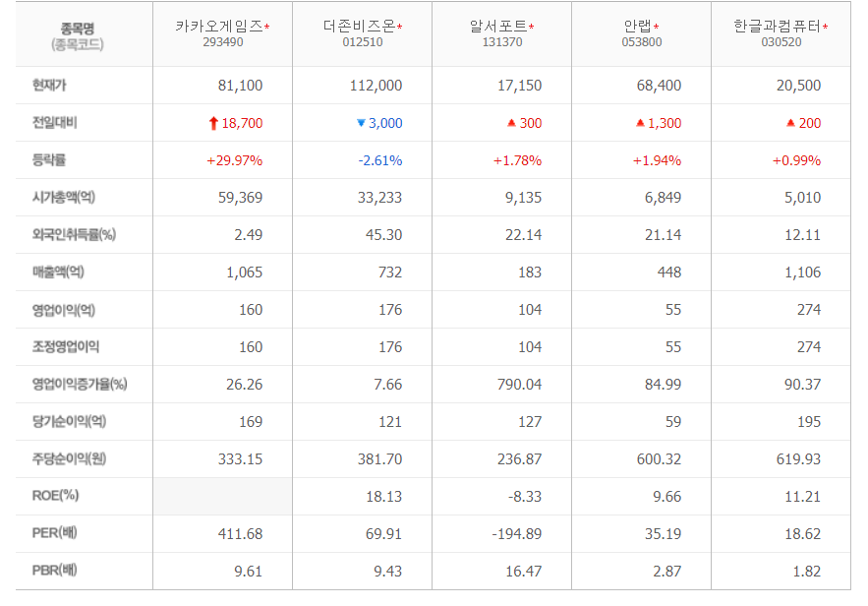Select market cap value 33,233
The image size is (868, 606).
pyautogui.click(x=379, y=198)
